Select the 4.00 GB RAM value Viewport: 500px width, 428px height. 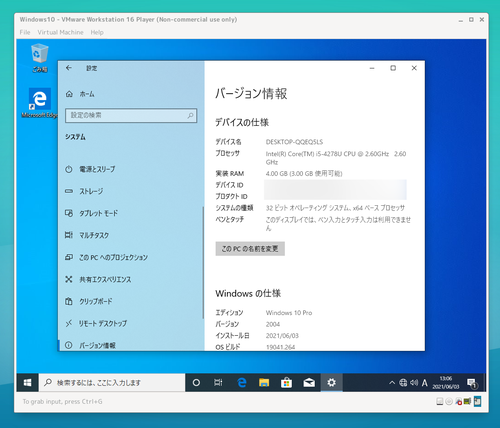(x=304, y=173)
